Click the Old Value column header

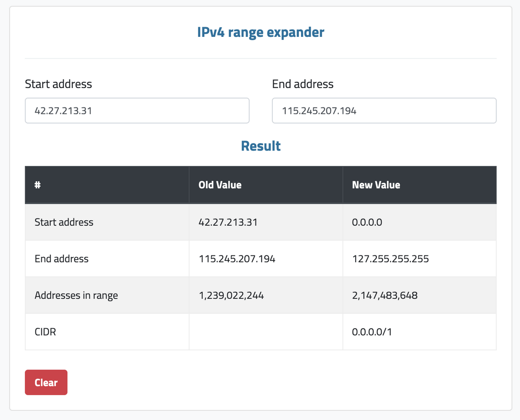coord(220,185)
